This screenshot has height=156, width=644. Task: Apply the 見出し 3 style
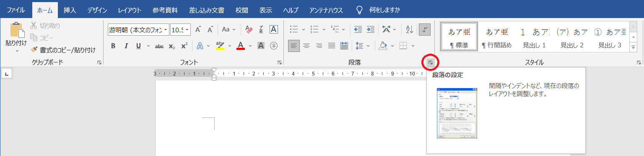click(610, 37)
